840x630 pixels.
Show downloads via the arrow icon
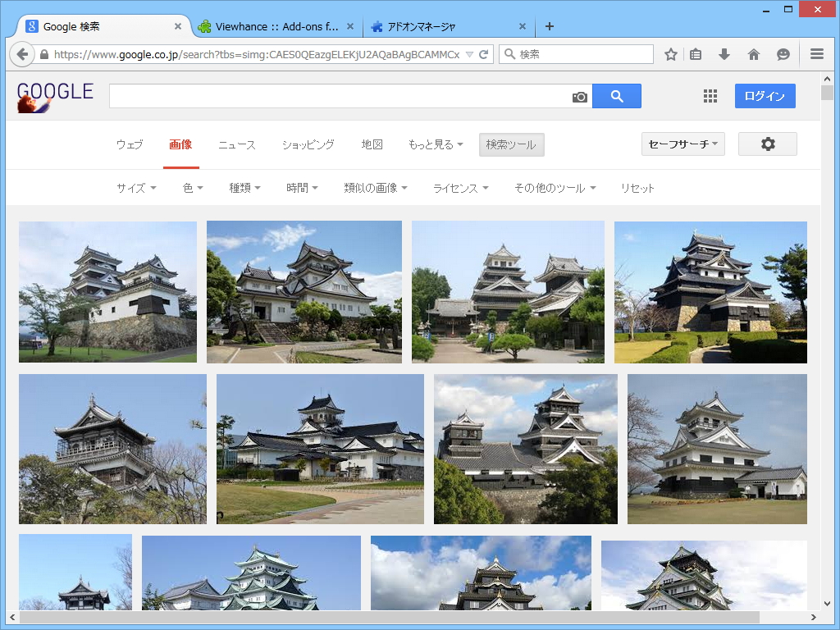coord(724,54)
